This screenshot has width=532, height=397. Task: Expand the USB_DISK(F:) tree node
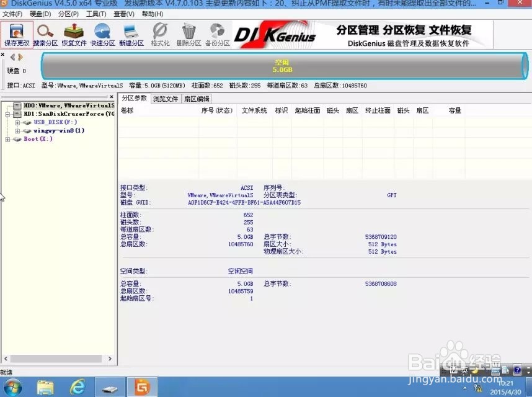tap(17, 122)
